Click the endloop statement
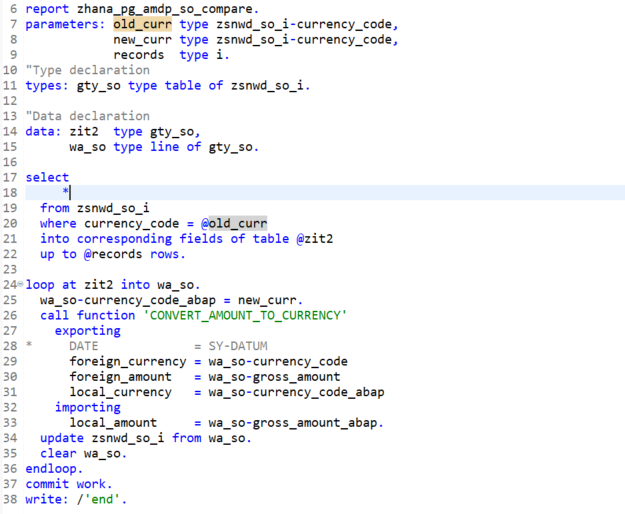 pos(54,469)
